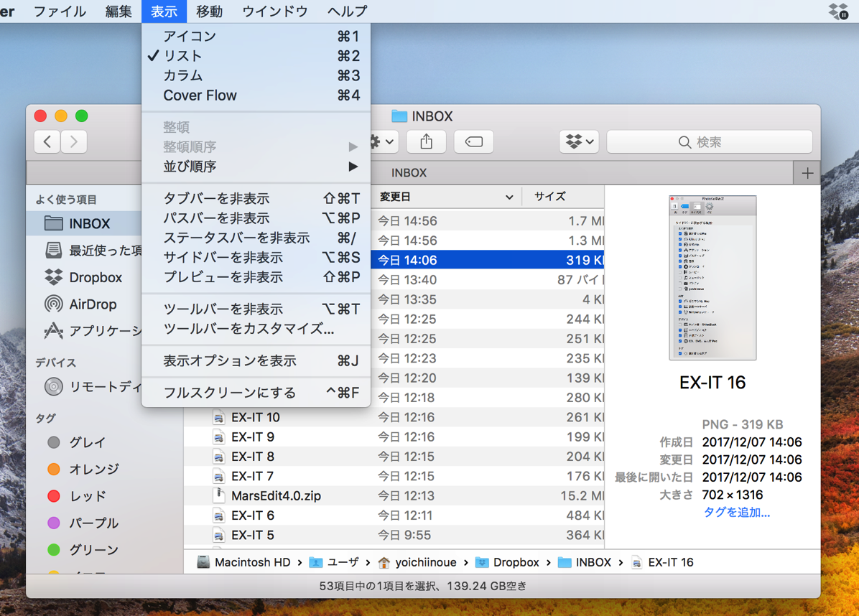Click the EX-IT 6 file icon
859x616 pixels.
(218, 515)
